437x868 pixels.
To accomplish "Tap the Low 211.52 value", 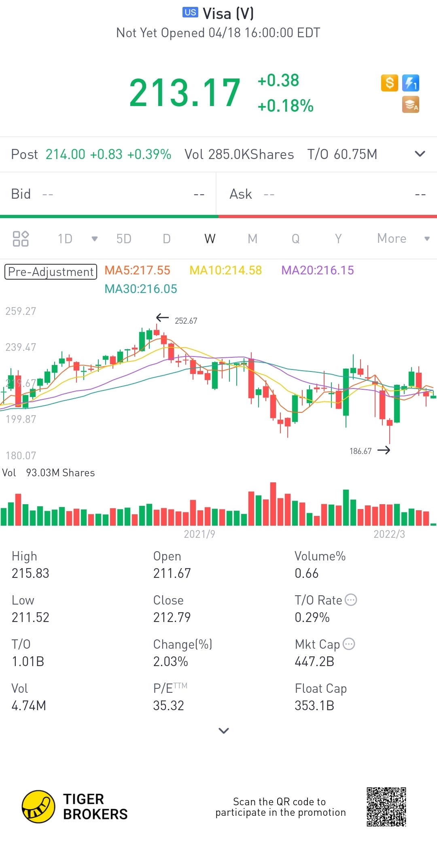I will (30, 618).
